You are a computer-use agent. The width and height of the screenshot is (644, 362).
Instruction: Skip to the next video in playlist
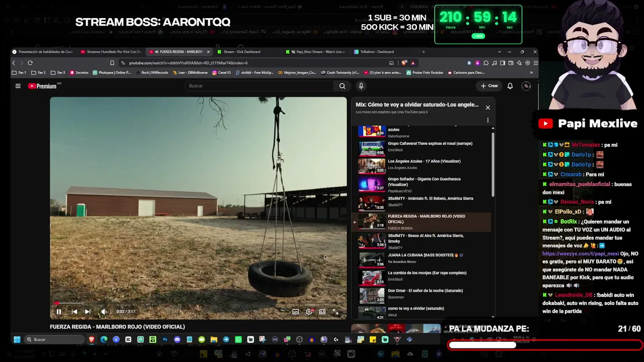click(88, 312)
